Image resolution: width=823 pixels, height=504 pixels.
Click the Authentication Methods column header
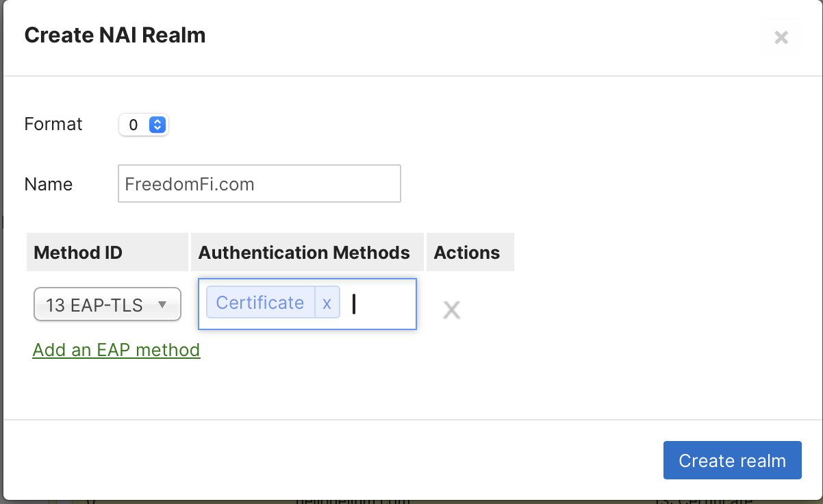point(304,253)
